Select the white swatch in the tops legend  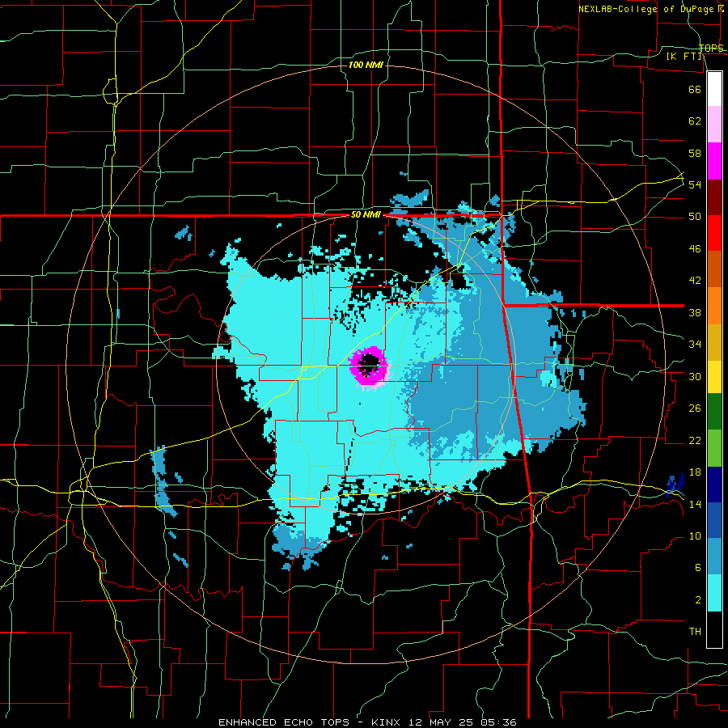click(x=714, y=89)
